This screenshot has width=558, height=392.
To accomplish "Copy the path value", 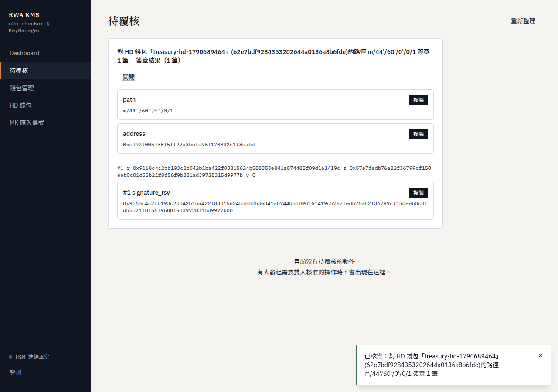I will (418, 100).
